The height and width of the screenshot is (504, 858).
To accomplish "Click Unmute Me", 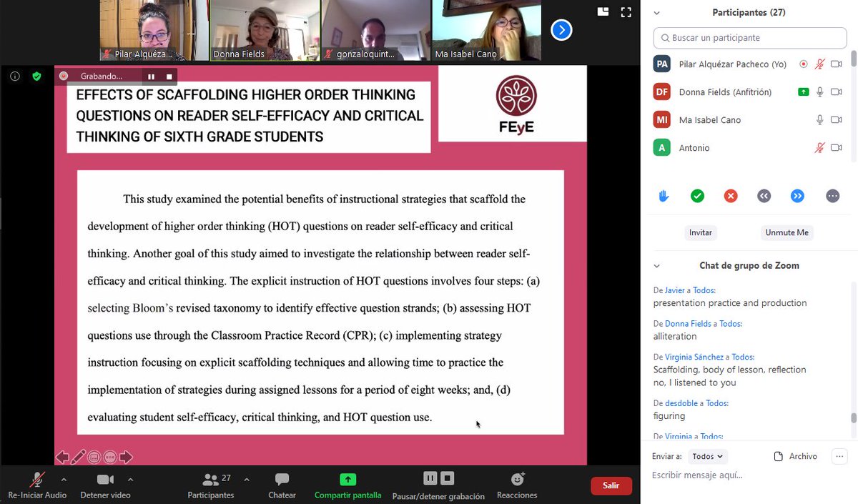I will pyautogui.click(x=786, y=232).
